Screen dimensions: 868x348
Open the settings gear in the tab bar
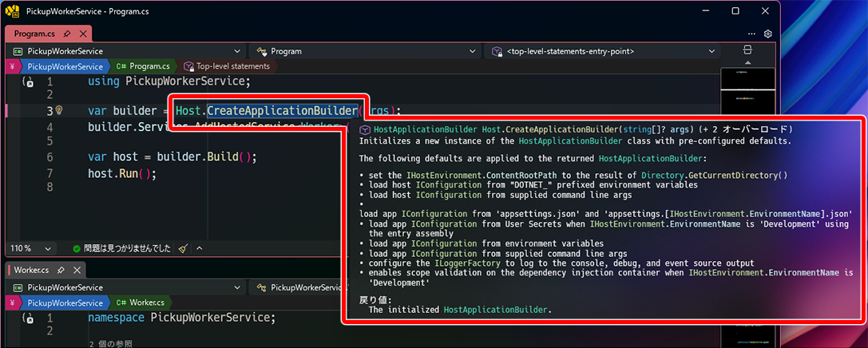pyautogui.click(x=768, y=34)
